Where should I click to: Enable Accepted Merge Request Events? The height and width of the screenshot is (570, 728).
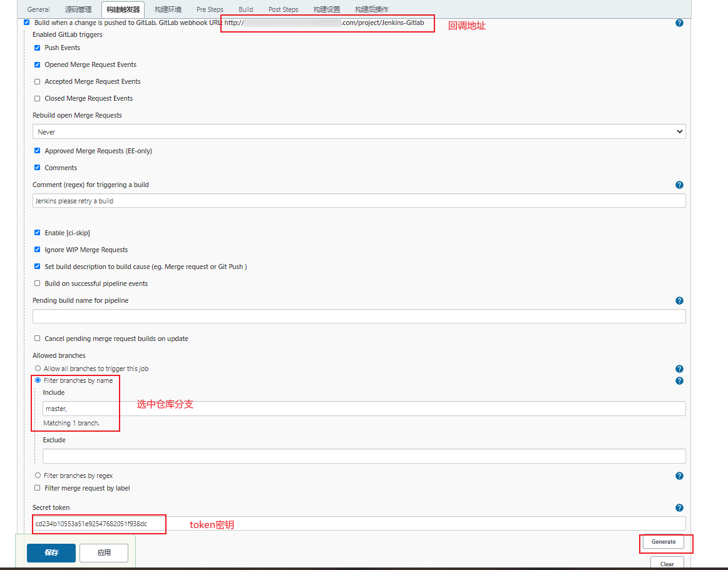(x=37, y=82)
